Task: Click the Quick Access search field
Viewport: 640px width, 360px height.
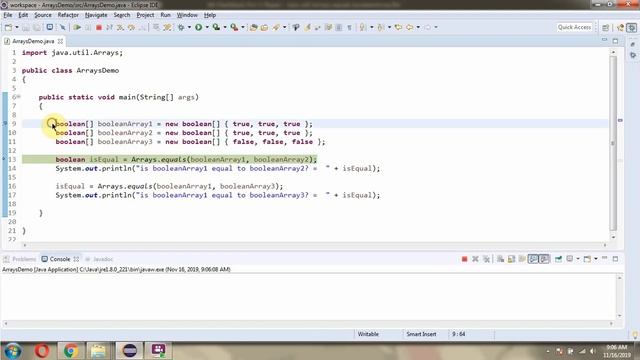Action: (x=574, y=27)
